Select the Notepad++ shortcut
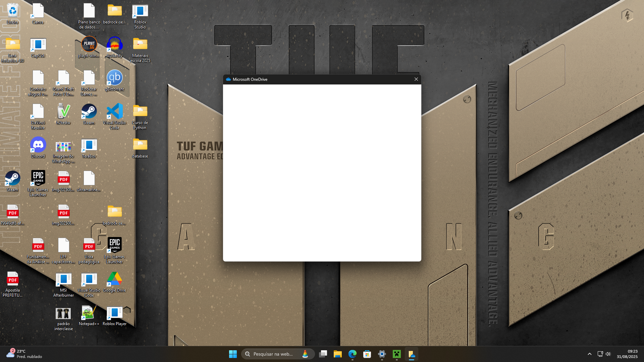This screenshot has width=644, height=362. [89, 316]
